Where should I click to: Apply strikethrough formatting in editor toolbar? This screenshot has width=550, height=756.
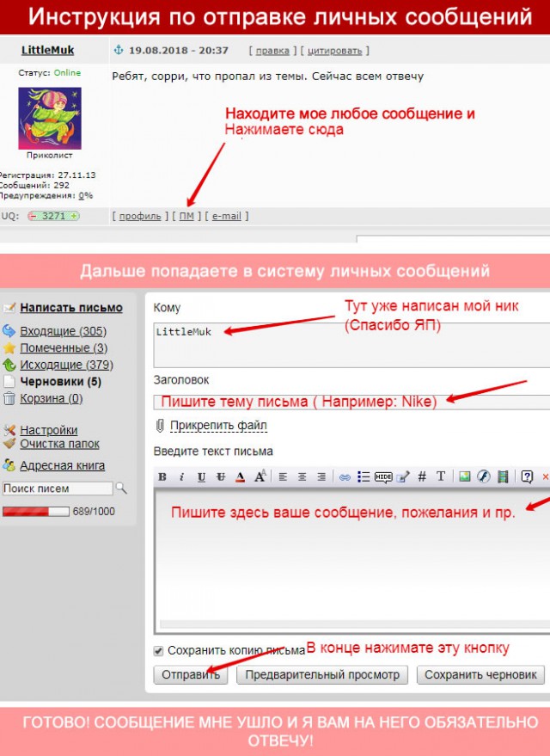pyautogui.click(x=221, y=476)
